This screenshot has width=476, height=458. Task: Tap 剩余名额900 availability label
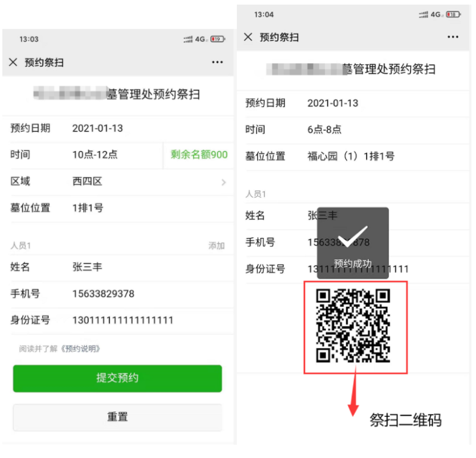199,155
